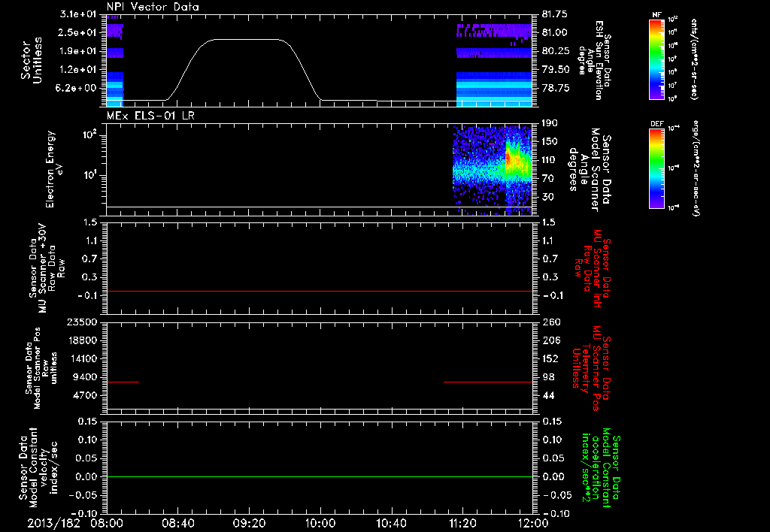Click the flat top of the sun elevation curve
The image size is (770, 532).
point(246,39)
